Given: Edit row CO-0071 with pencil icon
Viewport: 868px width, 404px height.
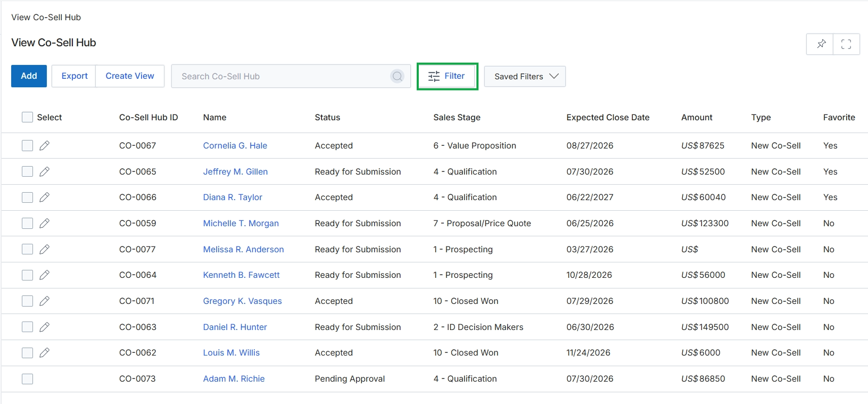Looking at the screenshot, I should pyautogui.click(x=45, y=301).
